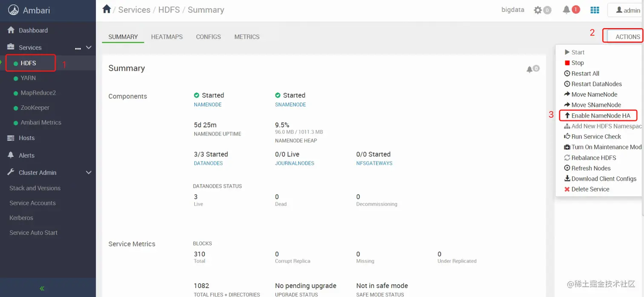Click the Restart All clock icon
644x297 pixels.
567,73
